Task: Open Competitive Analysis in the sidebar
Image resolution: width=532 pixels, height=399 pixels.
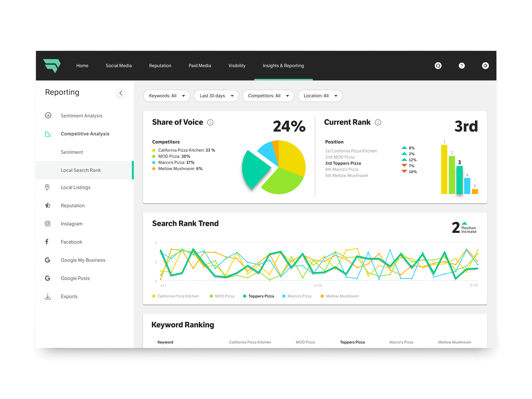Action: (85, 134)
